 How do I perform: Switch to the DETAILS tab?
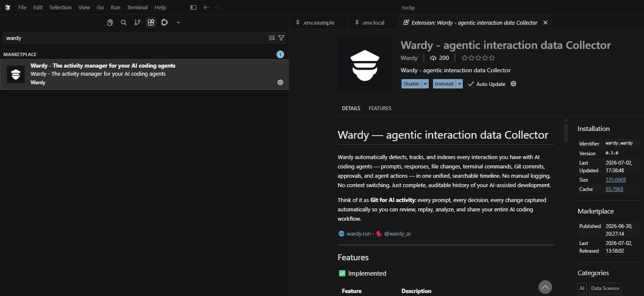(x=351, y=108)
